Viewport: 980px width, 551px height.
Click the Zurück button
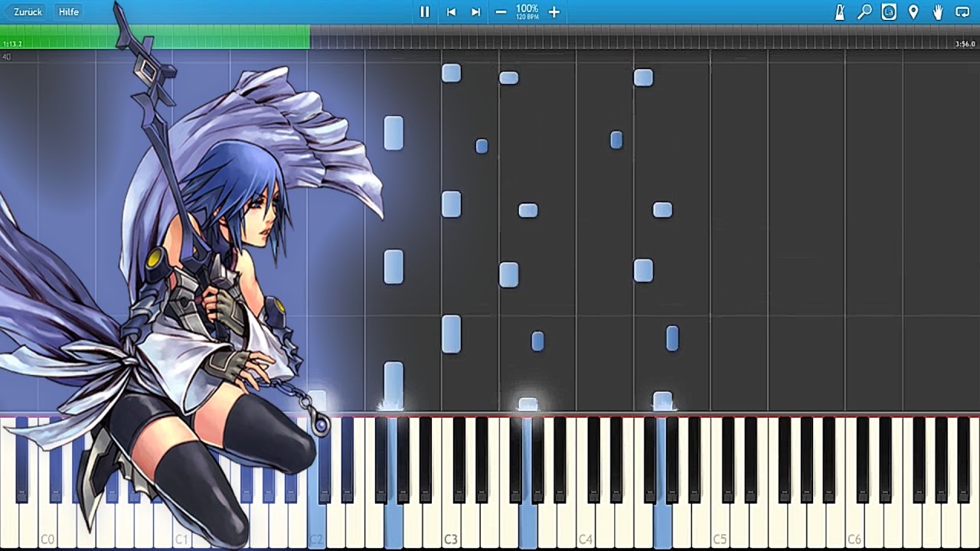point(28,12)
